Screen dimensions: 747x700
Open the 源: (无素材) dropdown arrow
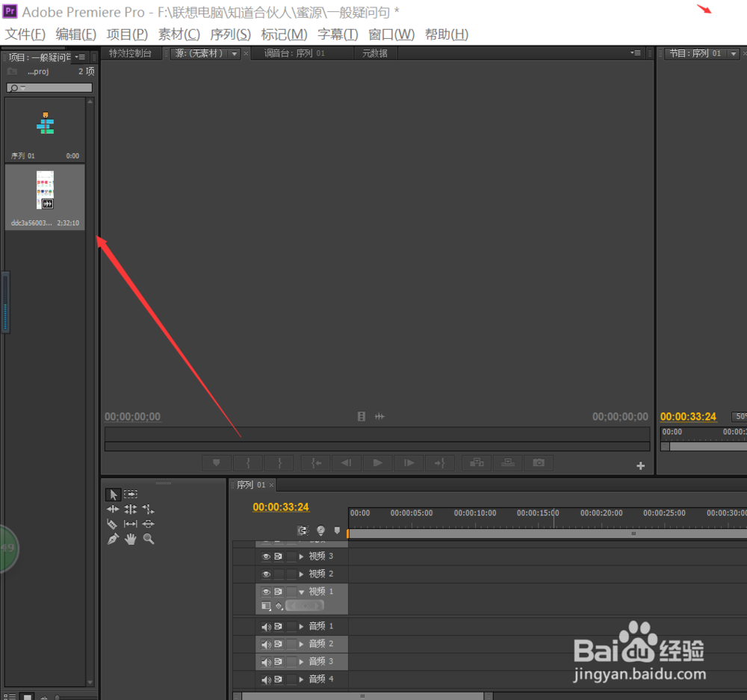click(235, 53)
